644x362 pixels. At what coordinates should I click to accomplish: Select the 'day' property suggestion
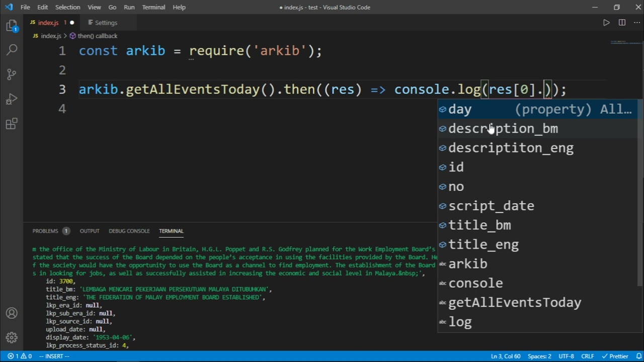537,109
